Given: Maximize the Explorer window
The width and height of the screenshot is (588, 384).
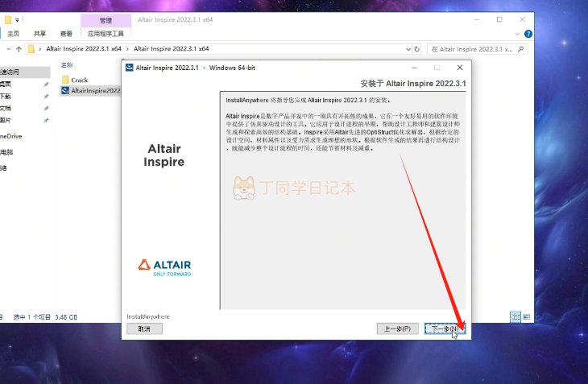Looking at the screenshot, I should tap(499, 19).
